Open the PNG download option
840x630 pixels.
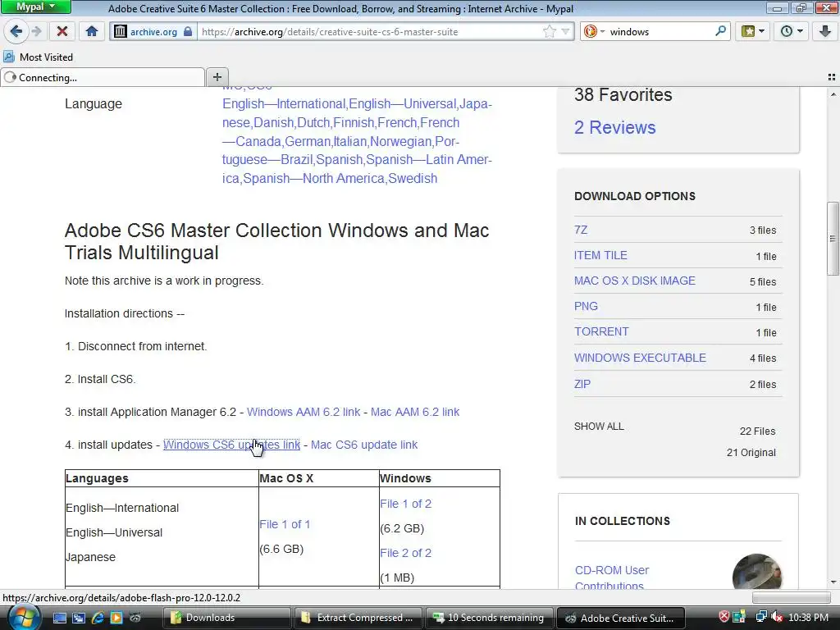586,307
